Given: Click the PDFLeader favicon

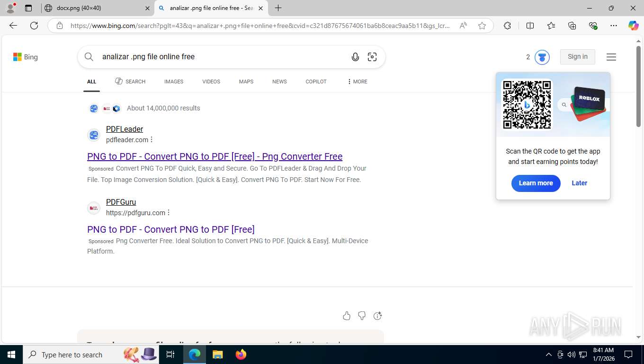Looking at the screenshot, I should coord(94,135).
